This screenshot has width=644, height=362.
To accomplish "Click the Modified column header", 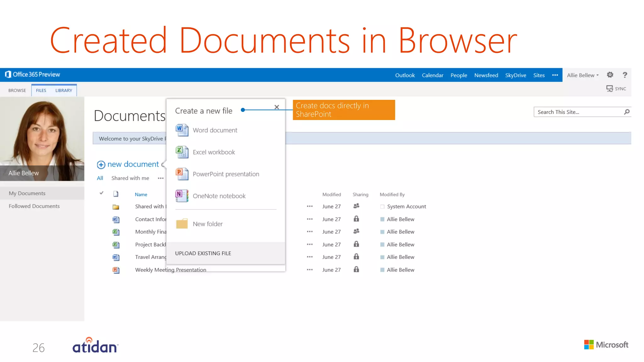I will pyautogui.click(x=331, y=195).
